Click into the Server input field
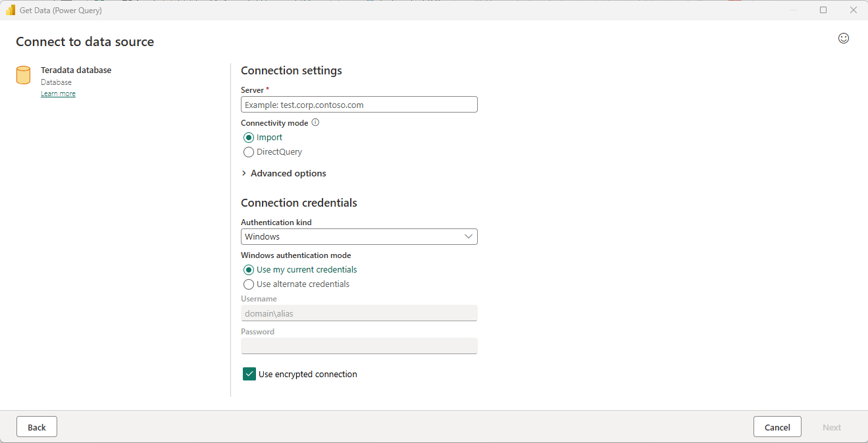Viewport: 868px width, 443px height. point(359,105)
